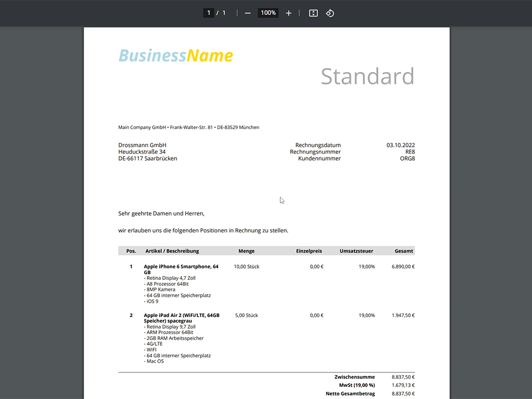Click the Main Company GmbH sender line
This screenshot has width=532, height=399.
coord(188,128)
